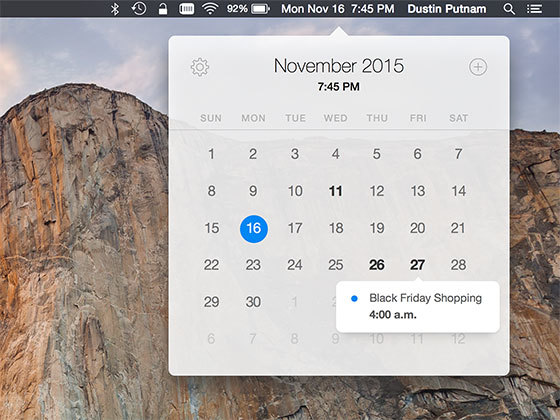Choose November 29
560x420 pixels.
[211, 302]
